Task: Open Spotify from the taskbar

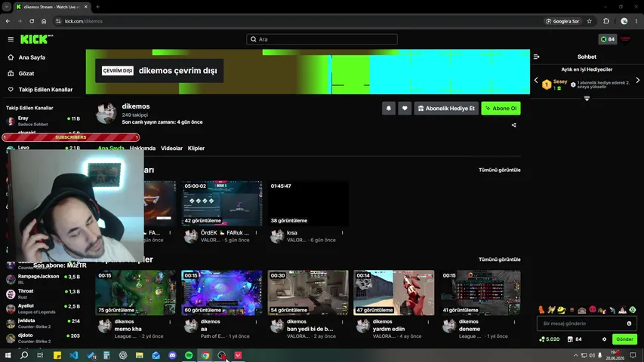Action: (189, 355)
